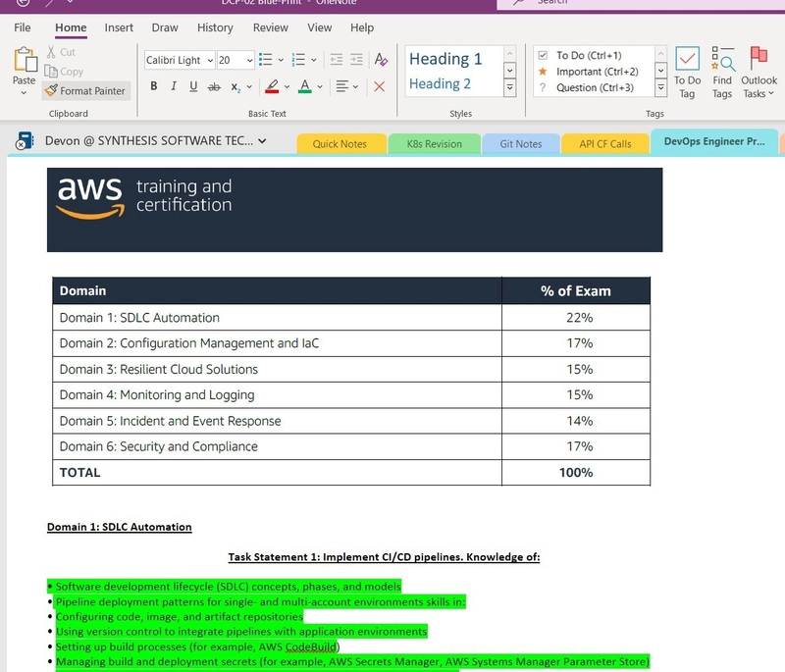This screenshot has height=672, width=785.
Task: Open the font size dropdown
Action: [249, 61]
